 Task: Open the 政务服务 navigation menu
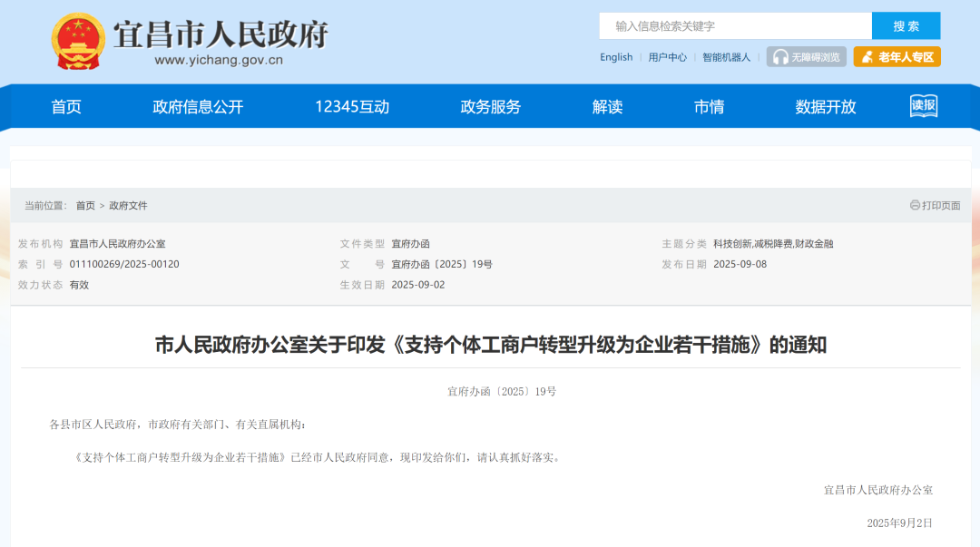click(x=491, y=107)
